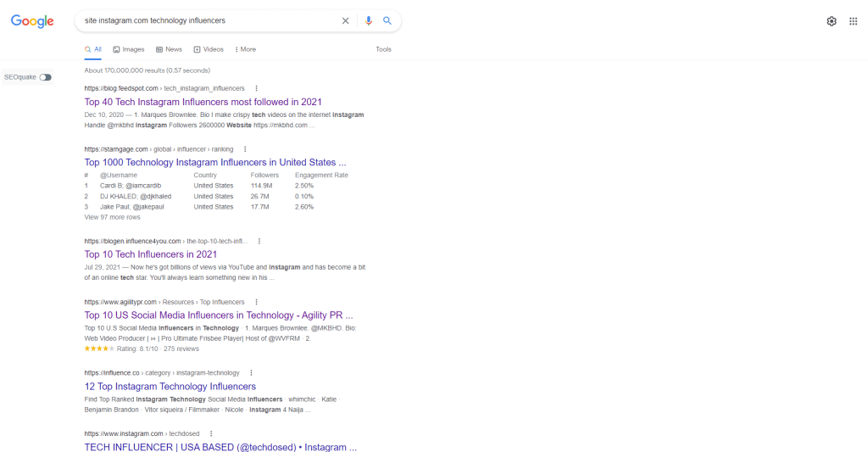Expand the More search menu

(246, 49)
